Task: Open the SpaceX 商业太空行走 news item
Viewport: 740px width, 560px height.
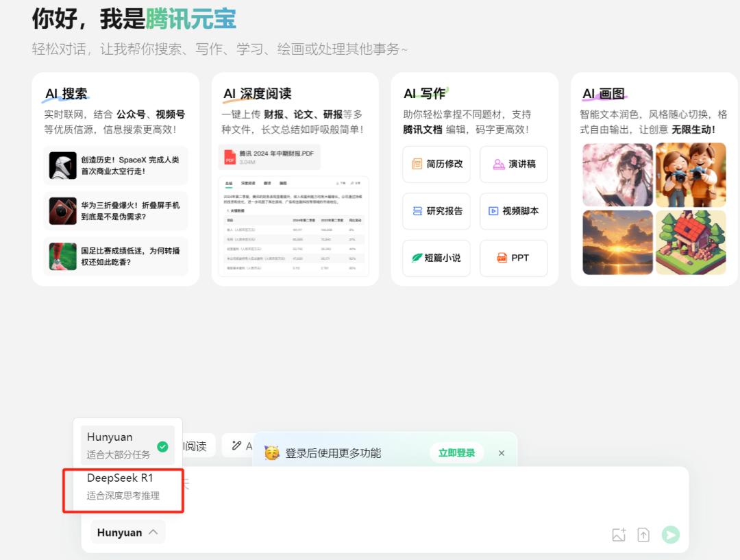Action: pos(115,165)
